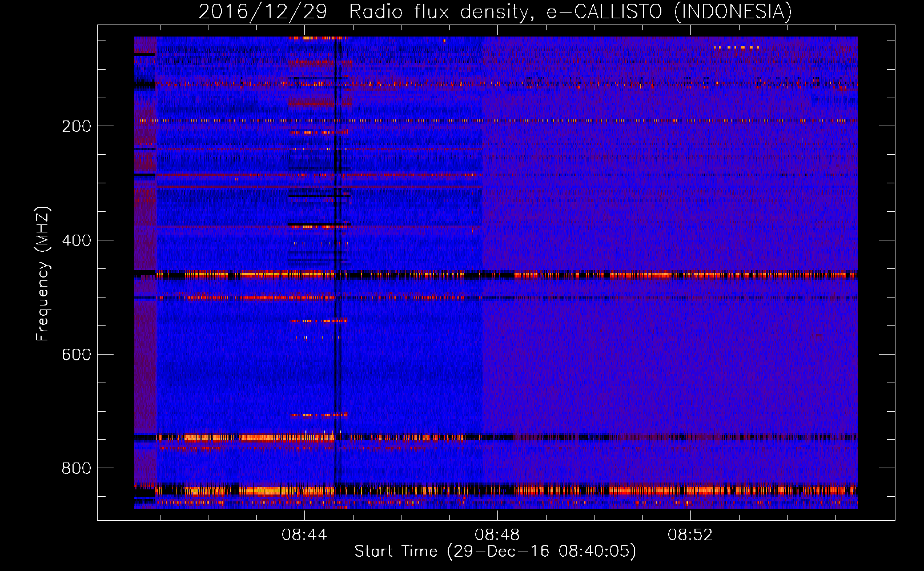Click the 400 frequency tick label
Viewport: 924px width, 571px height.
coord(77,240)
